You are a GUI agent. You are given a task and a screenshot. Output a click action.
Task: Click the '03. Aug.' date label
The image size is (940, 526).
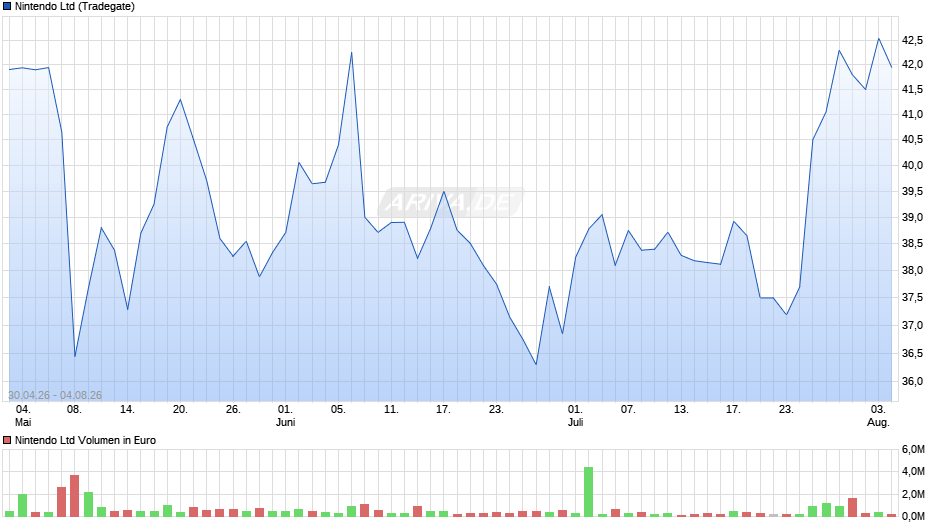point(878,416)
